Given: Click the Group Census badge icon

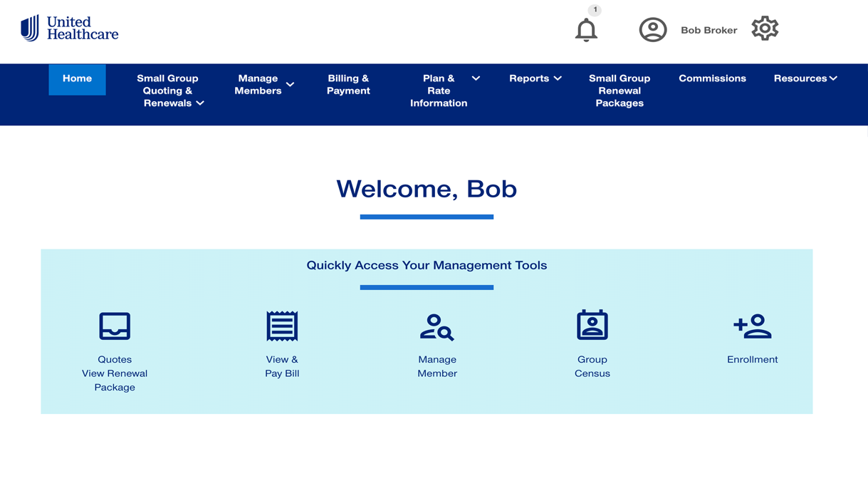Looking at the screenshot, I should pyautogui.click(x=592, y=325).
